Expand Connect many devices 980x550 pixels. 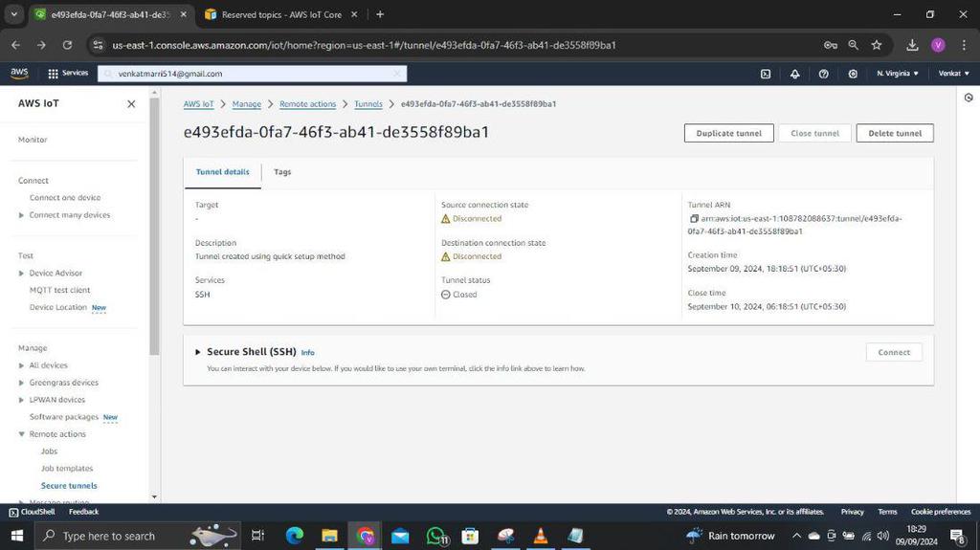[21, 215]
